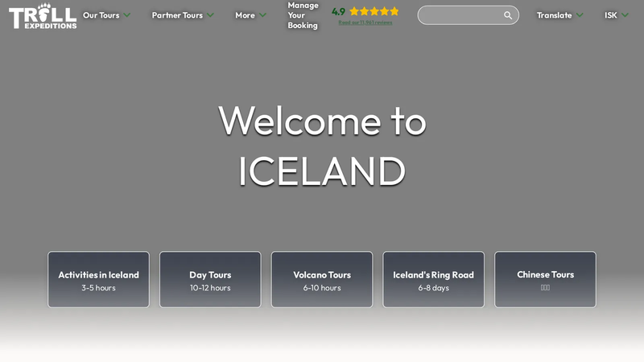The height and width of the screenshot is (362, 644).
Task: Open Iceland's Ring Road tours
Action: coord(434,279)
